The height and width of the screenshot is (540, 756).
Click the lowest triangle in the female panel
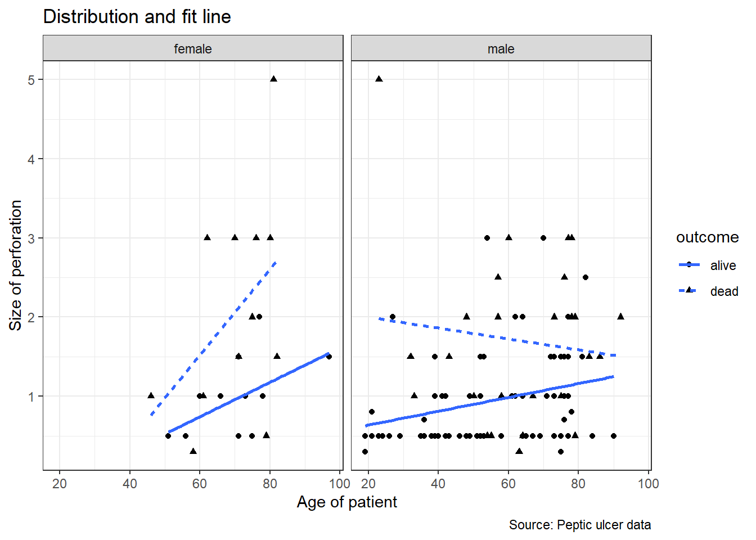tap(193, 451)
